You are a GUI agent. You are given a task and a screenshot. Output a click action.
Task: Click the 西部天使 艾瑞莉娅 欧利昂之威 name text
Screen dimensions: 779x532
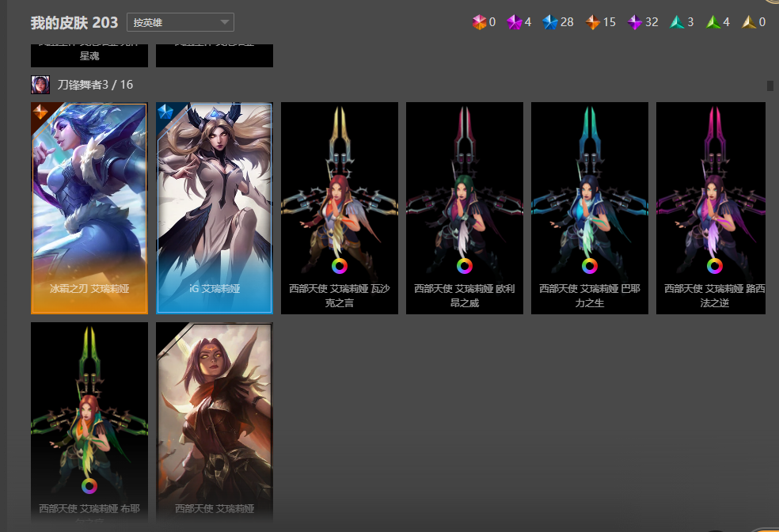[x=465, y=295]
